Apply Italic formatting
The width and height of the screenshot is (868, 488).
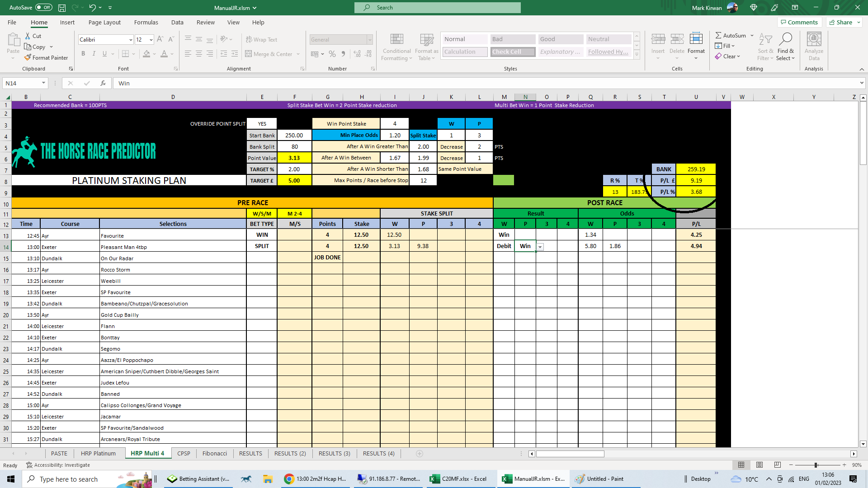(94, 54)
